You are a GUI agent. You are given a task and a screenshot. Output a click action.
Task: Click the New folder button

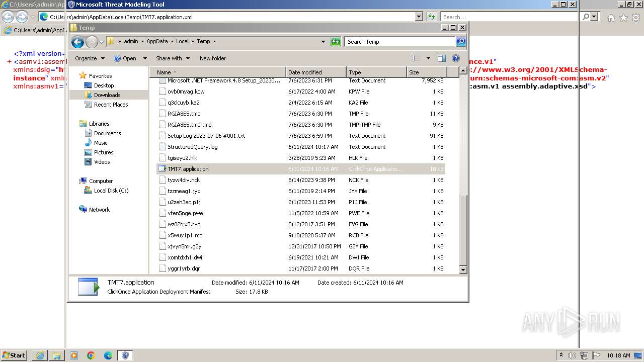coord(213,58)
